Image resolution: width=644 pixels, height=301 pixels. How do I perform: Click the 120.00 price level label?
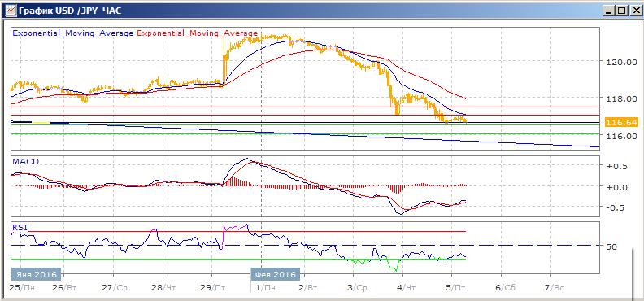click(620, 63)
